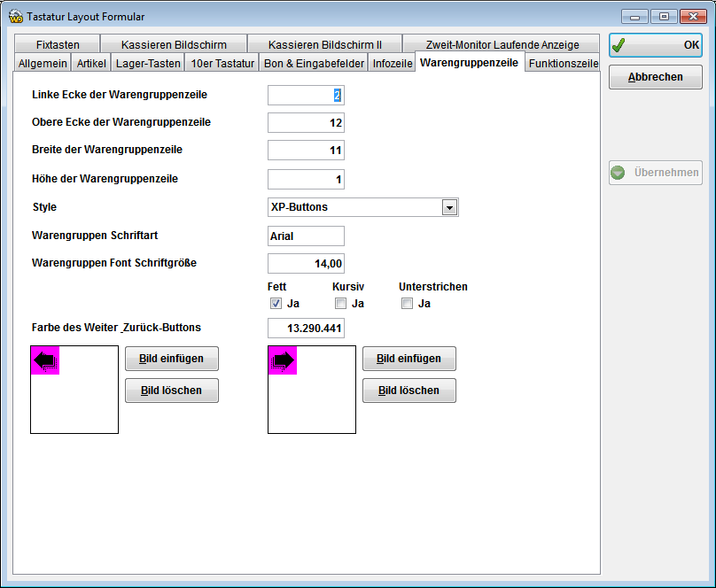The image size is (716, 588).
Task: Click the Abbrechen button
Action: coord(655,77)
